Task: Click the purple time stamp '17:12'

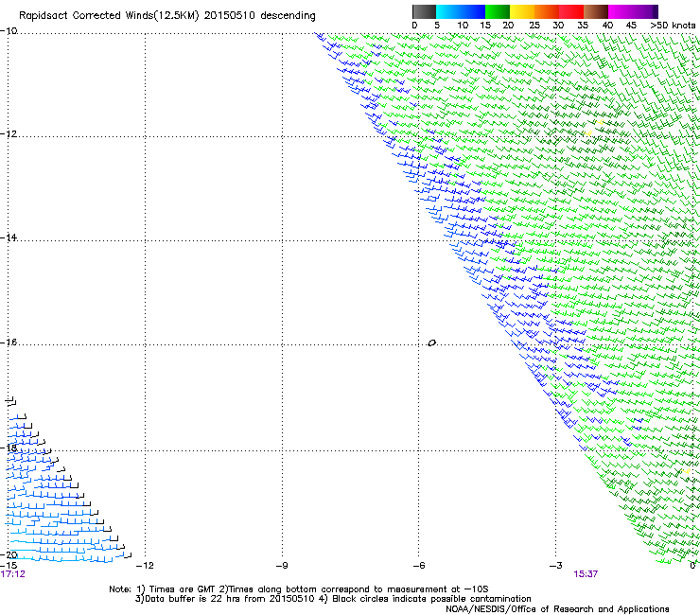Action: point(13,574)
